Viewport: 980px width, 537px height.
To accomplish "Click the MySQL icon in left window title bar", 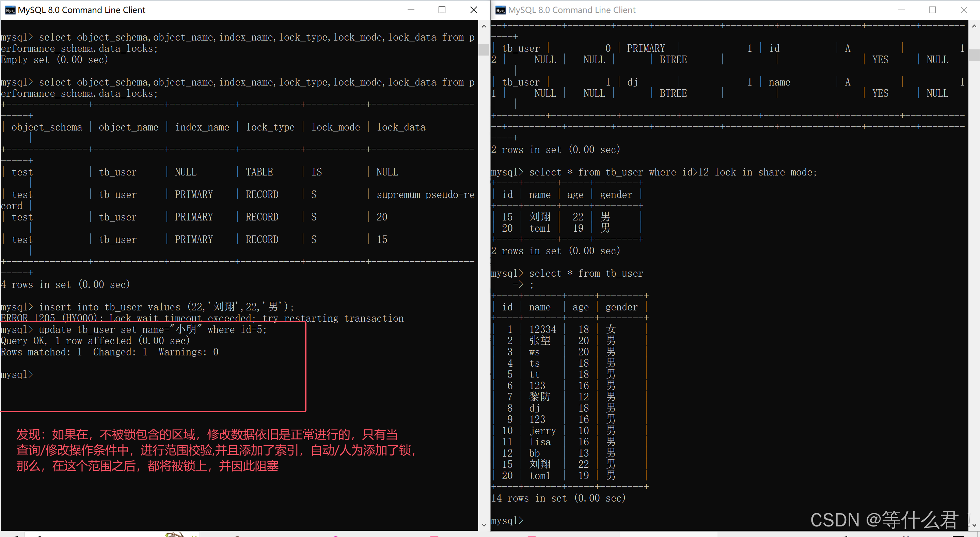I will coord(10,10).
